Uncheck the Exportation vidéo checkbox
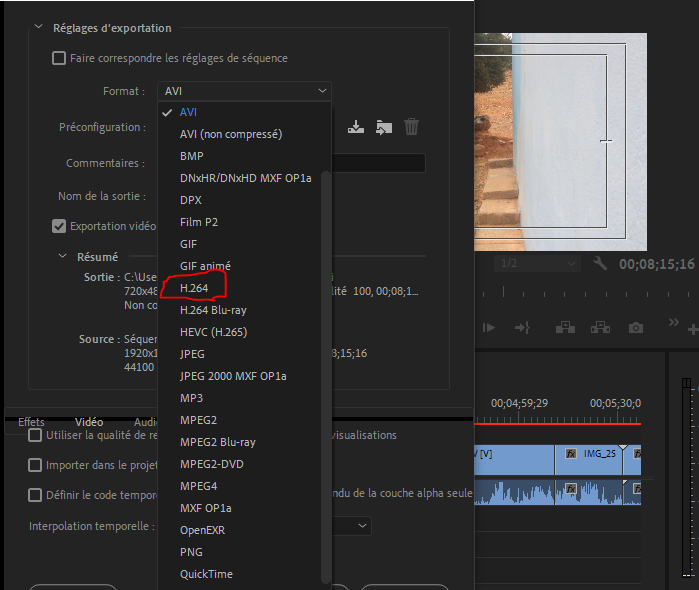This screenshot has height=590, width=699. [59, 226]
